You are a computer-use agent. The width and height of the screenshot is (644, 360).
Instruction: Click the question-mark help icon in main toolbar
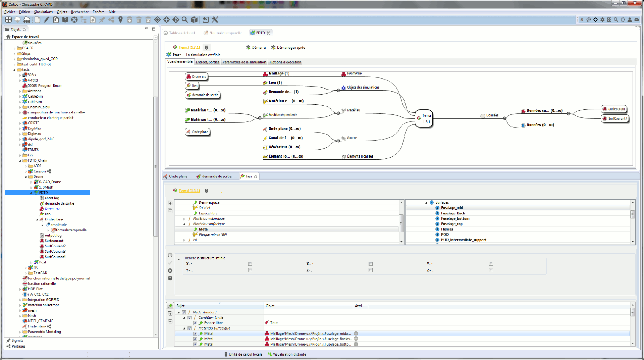coord(65,20)
